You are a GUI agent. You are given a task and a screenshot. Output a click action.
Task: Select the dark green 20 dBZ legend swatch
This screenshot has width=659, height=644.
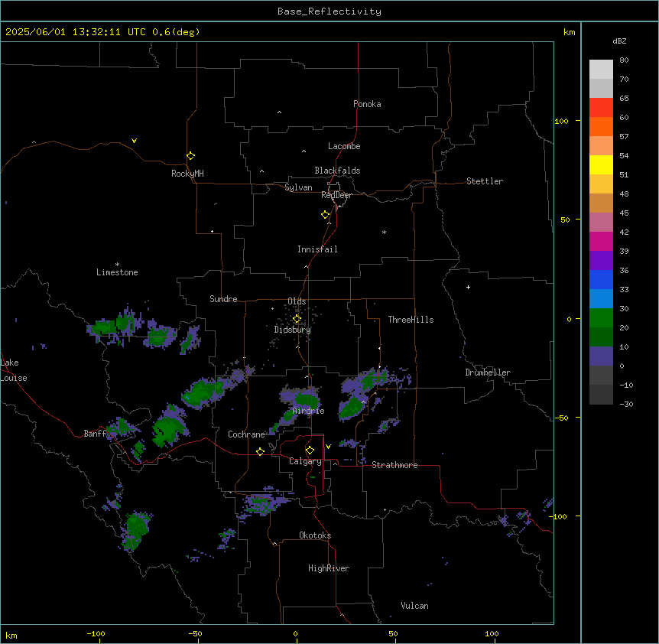pyautogui.click(x=601, y=337)
